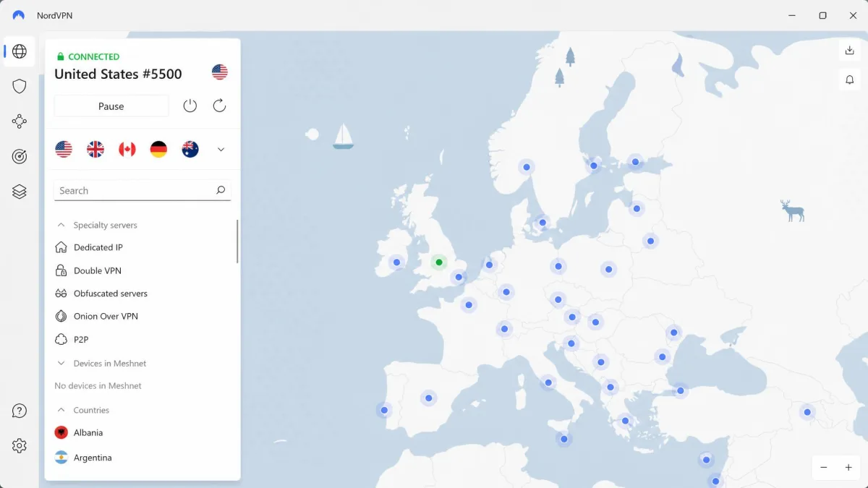
Task: Zoom out the map with minus
Action: (x=824, y=468)
